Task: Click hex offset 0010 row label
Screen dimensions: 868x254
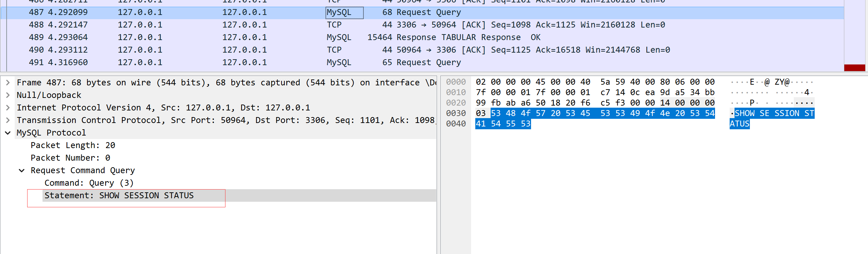Action: (456, 92)
